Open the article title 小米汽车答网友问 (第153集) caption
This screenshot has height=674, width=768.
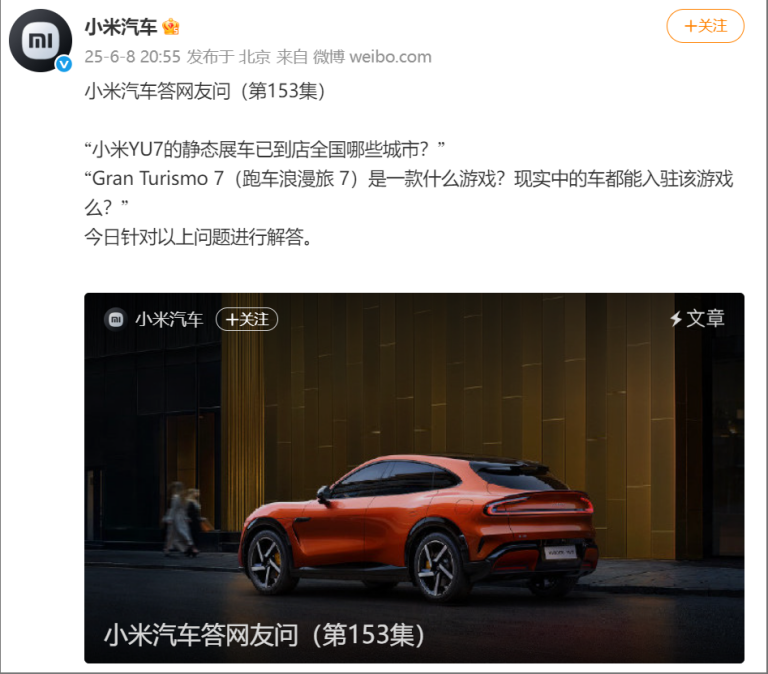(264, 635)
